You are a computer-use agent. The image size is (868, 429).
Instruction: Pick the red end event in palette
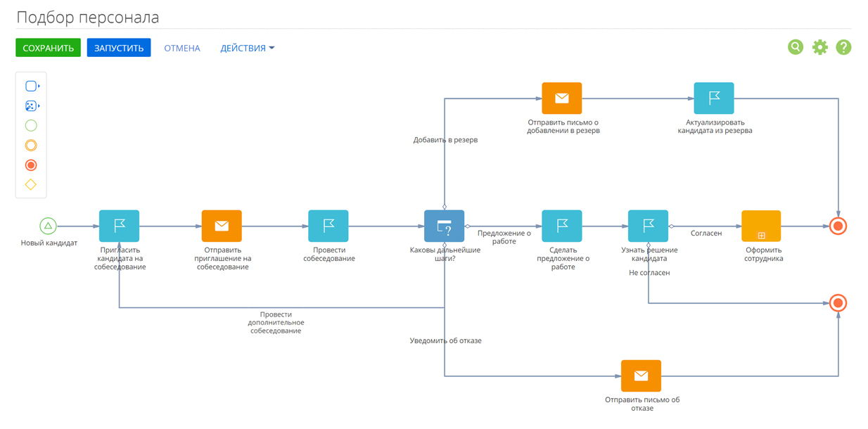click(31, 165)
